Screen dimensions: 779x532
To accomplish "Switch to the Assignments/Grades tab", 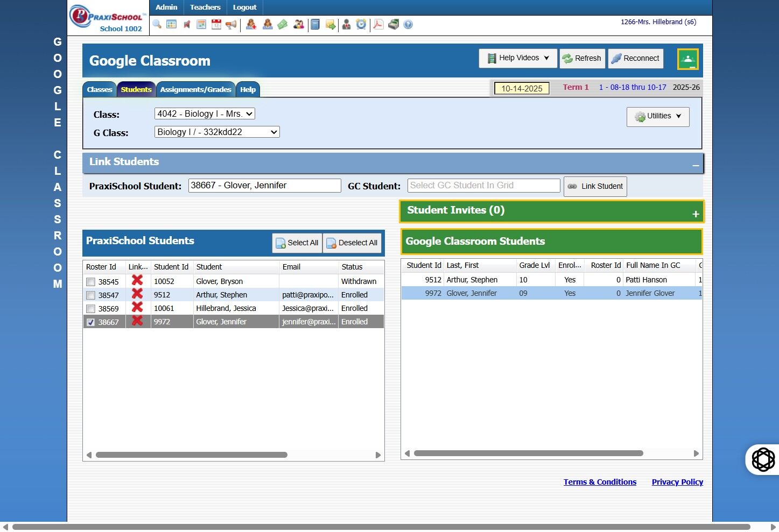I will pos(195,90).
